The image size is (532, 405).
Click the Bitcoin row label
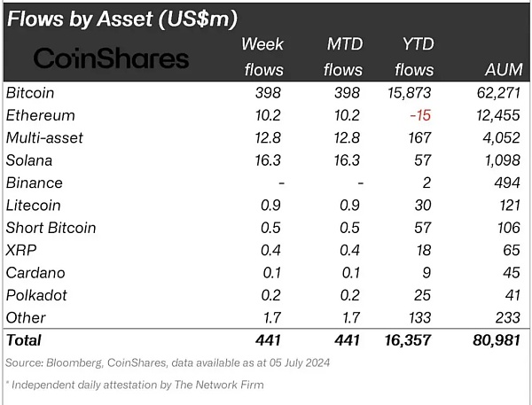click(32, 92)
